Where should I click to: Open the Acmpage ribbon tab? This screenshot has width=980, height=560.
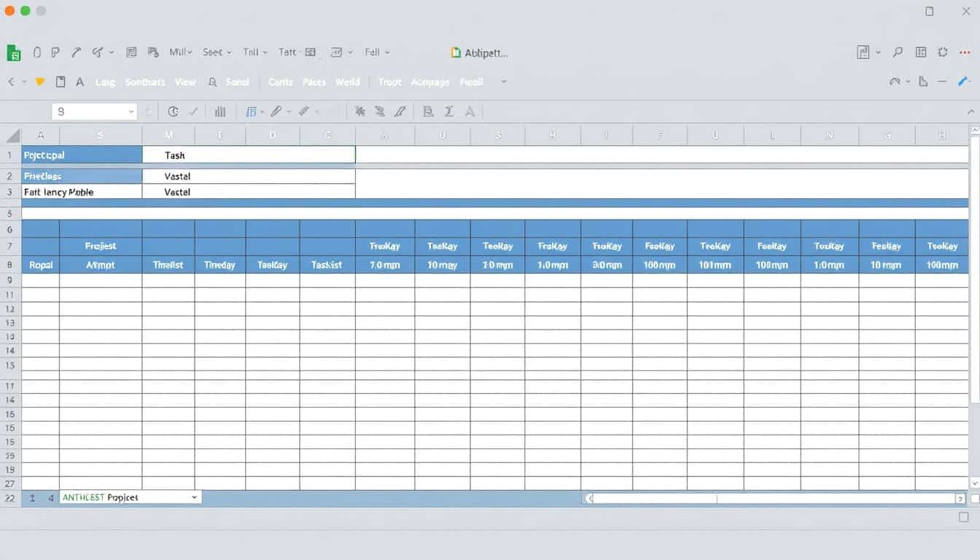(x=430, y=82)
